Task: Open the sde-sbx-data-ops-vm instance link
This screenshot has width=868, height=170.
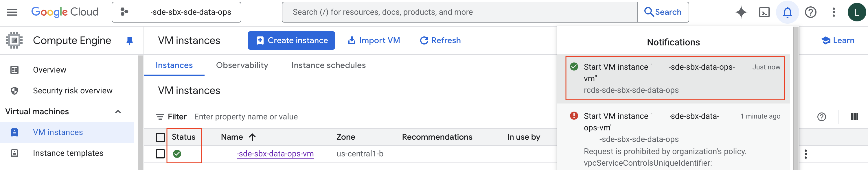Action: click(275, 154)
